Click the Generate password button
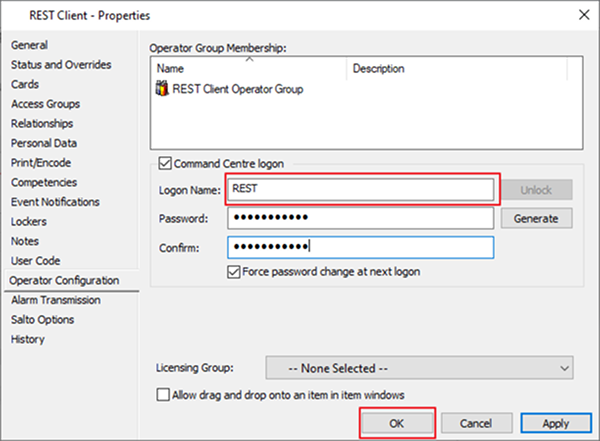 (x=537, y=218)
